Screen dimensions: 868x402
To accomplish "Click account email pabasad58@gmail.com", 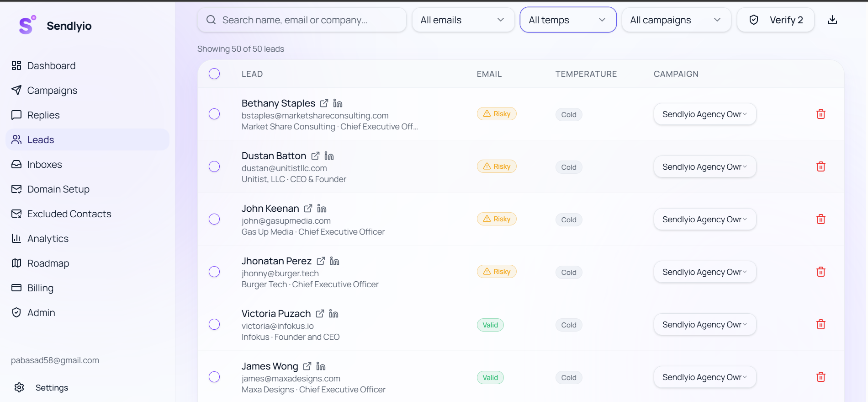I will (55, 360).
